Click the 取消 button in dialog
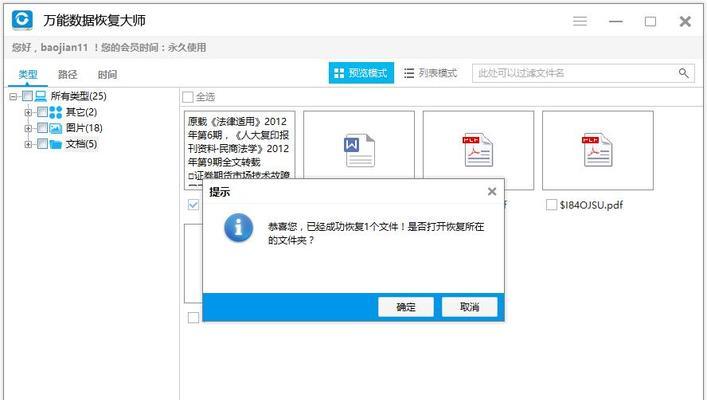The width and height of the screenshot is (707, 400). pyautogui.click(x=469, y=307)
